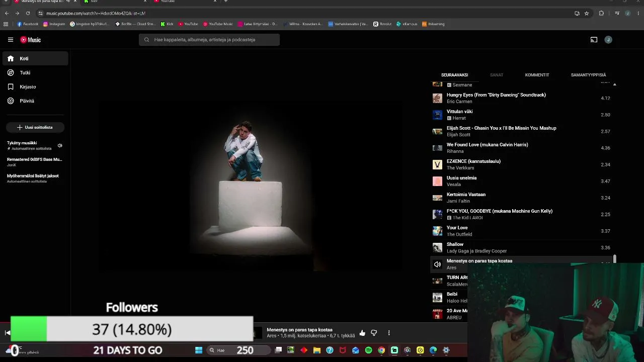The width and height of the screenshot is (644, 362).
Task: Click the queue scrollbar up arrow
Action: [614, 84]
